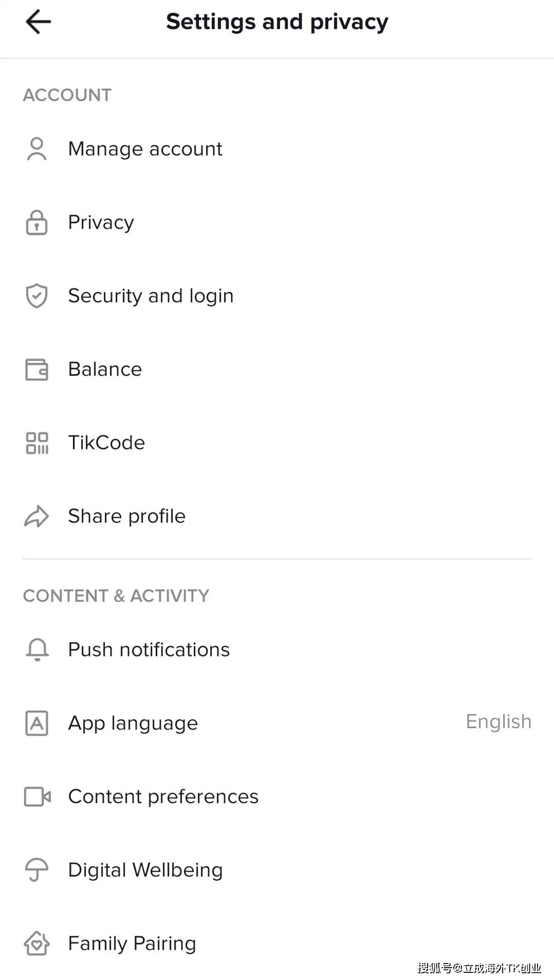The width and height of the screenshot is (554, 980).
Task: Tap the Manage account person icon
Action: point(36,149)
